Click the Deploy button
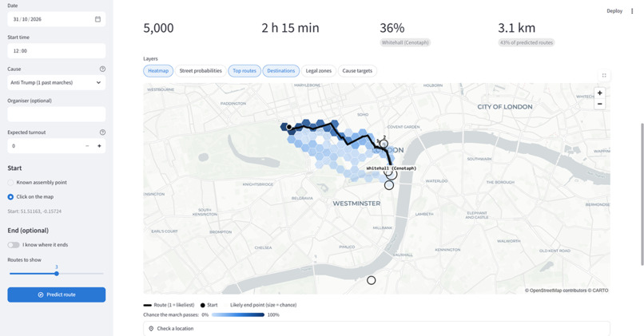 tap(614, 11)
